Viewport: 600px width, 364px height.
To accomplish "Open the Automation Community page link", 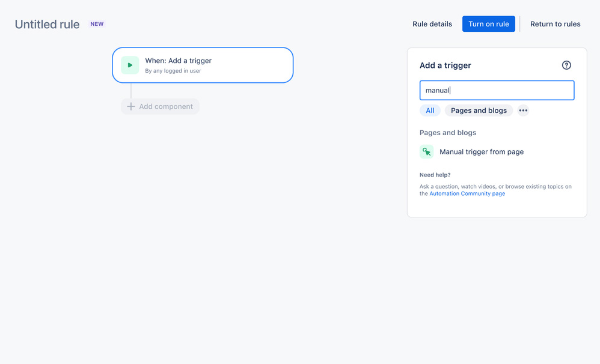I will pos(467,193).
